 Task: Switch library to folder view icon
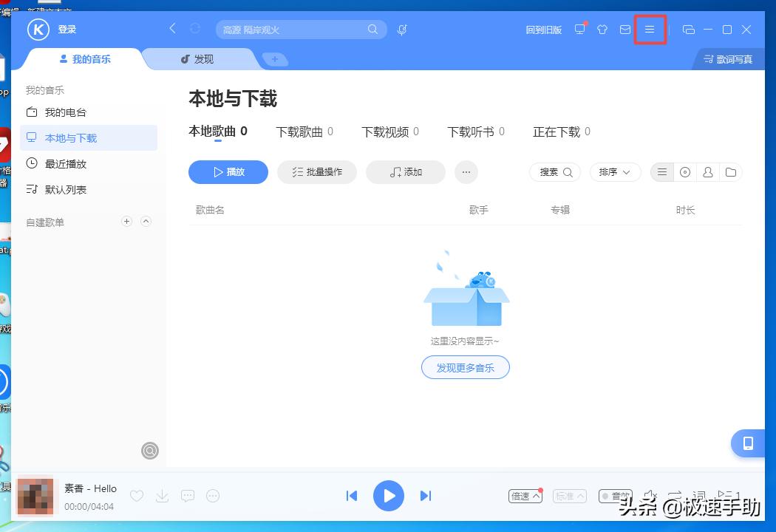[x=731, y=171]
